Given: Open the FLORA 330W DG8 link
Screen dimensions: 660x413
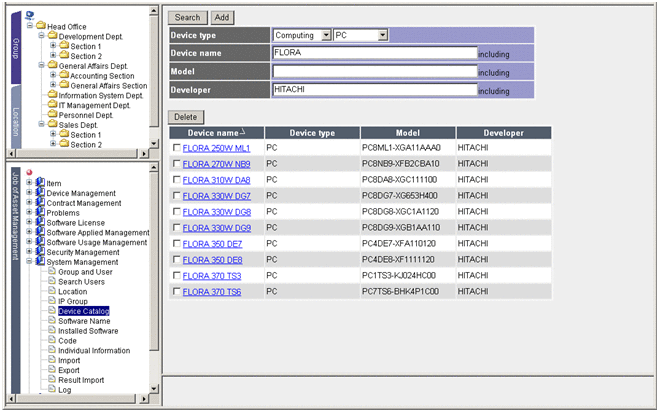Looking at the screenshot, I should [x=216, y=212].
